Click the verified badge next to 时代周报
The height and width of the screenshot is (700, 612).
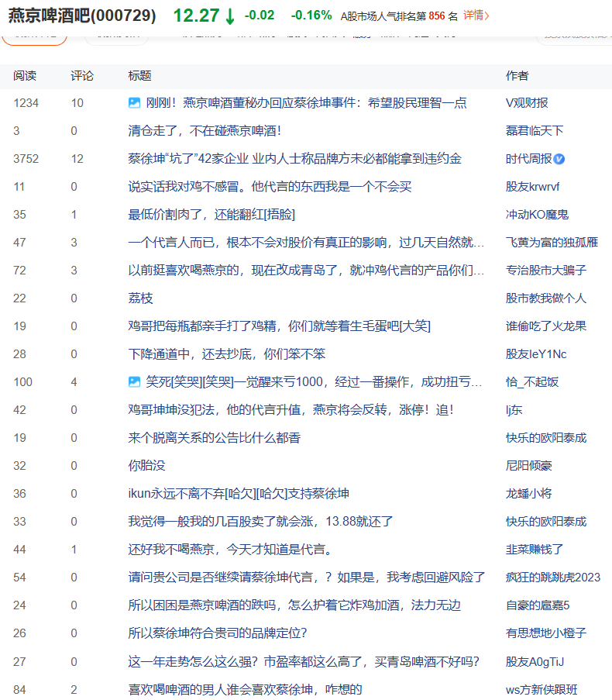(x=559, y=159)
